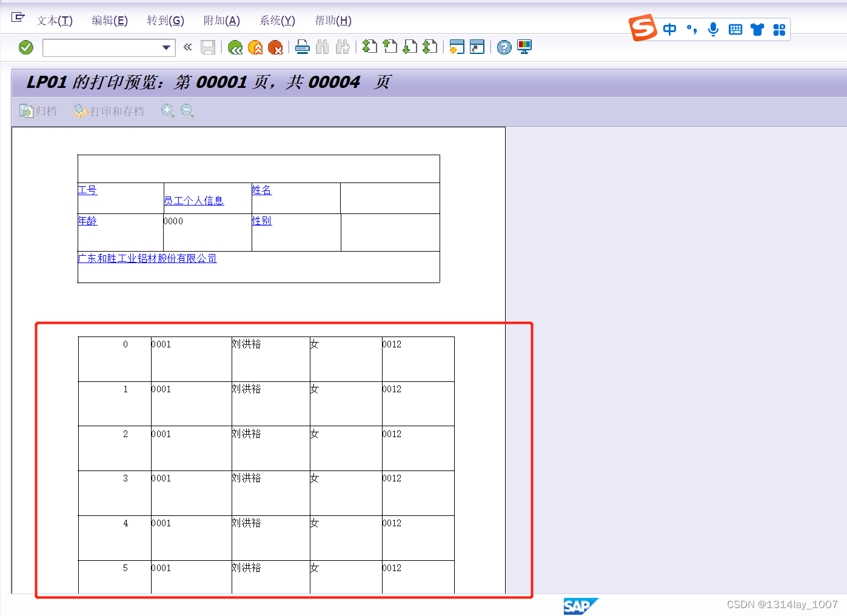Click the Find Next binoculars icon

click(x=343, y=47)
